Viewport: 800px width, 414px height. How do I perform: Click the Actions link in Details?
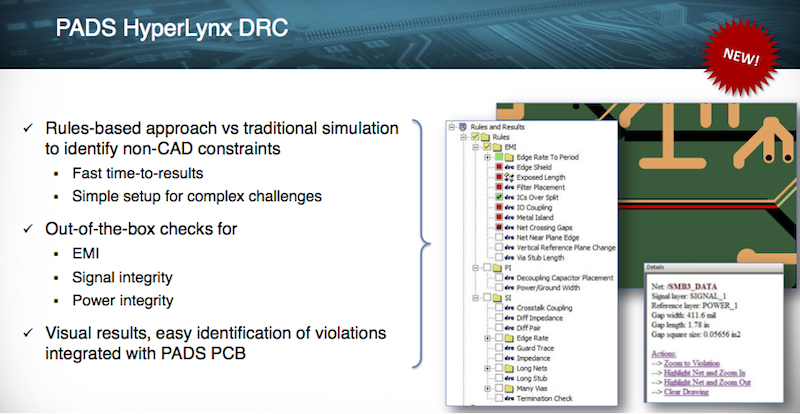(664, 354)
